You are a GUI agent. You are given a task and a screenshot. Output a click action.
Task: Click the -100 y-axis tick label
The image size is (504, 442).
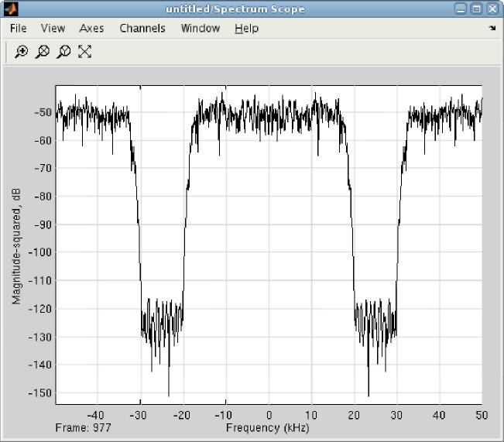40,252
